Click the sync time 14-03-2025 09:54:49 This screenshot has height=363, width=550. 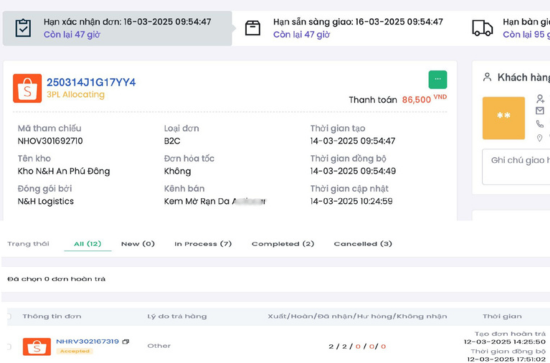click(x=353, y=171)
